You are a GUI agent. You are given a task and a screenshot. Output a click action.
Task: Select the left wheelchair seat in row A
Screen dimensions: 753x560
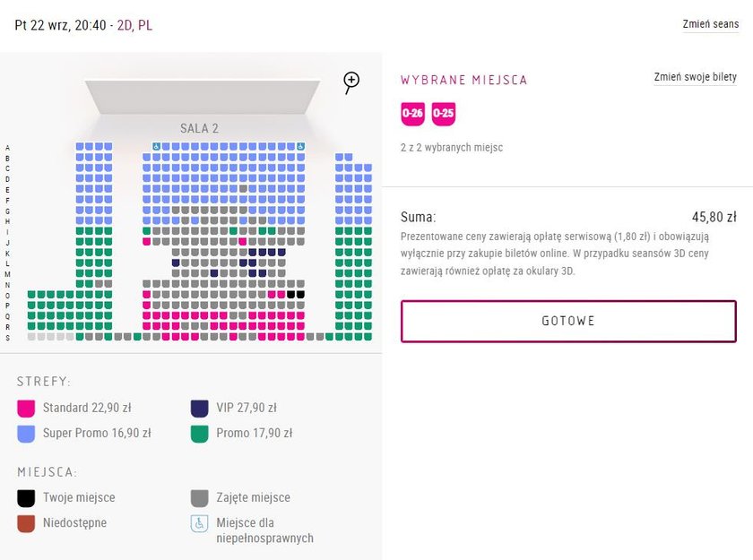click(x=157, y=146)
